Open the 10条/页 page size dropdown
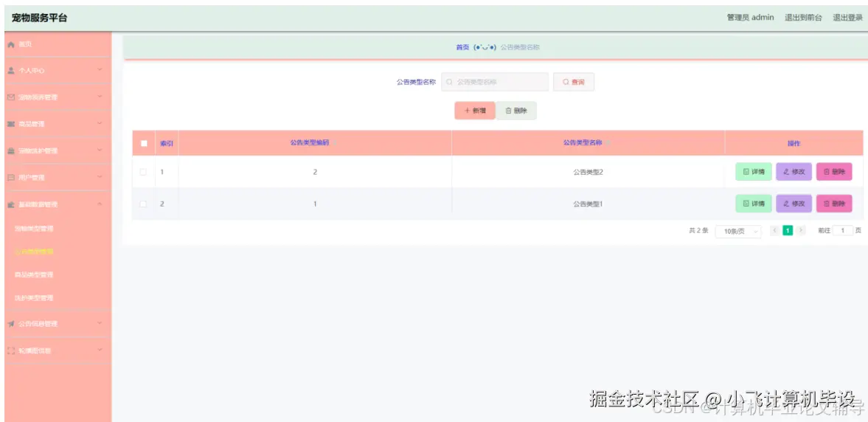 coord(738,232)
